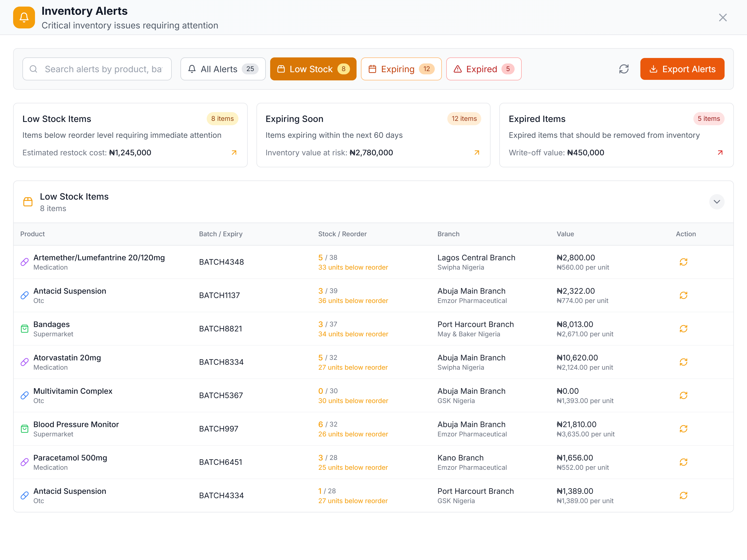
Task: Click reorder icon for Multivitamin Complex row
Action: [683, 395]
